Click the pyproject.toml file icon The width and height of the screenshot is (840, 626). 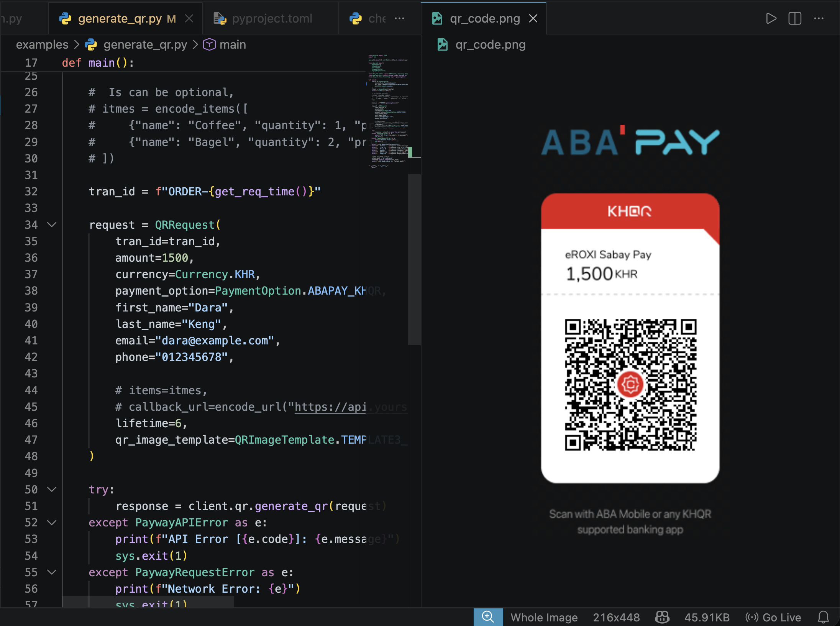click(x=220, y=18)
